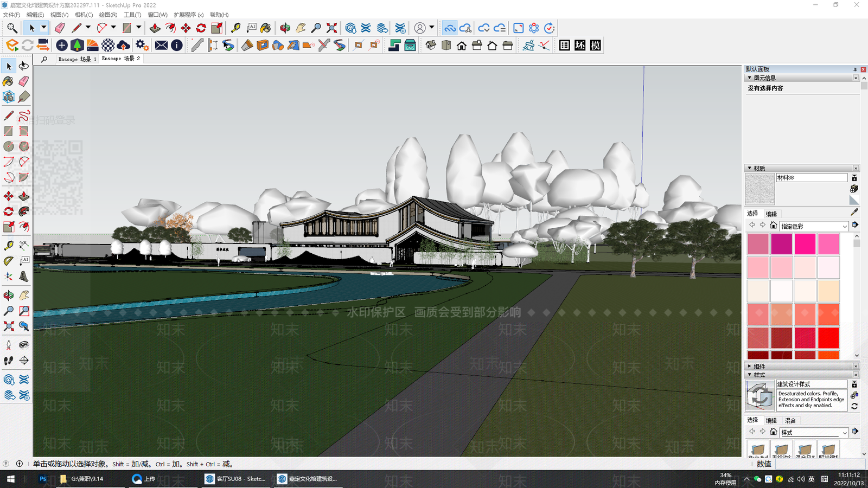Open the Windows Start menu
Screen dimensions: 868x488
10,479
